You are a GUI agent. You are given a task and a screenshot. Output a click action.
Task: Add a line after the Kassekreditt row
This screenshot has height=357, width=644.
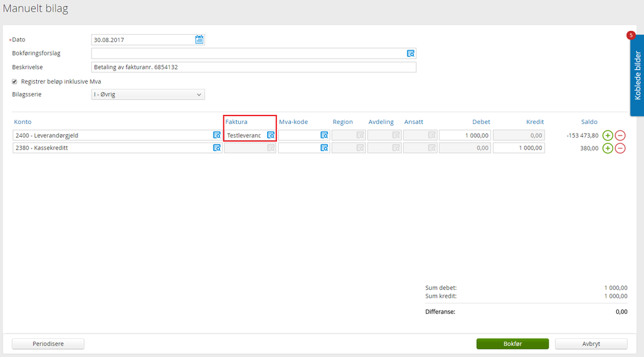pyautogui.click(x=607, y=148)
